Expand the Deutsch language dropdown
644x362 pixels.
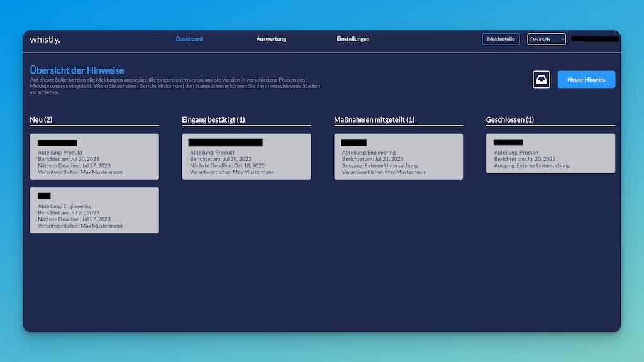[x=546, y=40]
